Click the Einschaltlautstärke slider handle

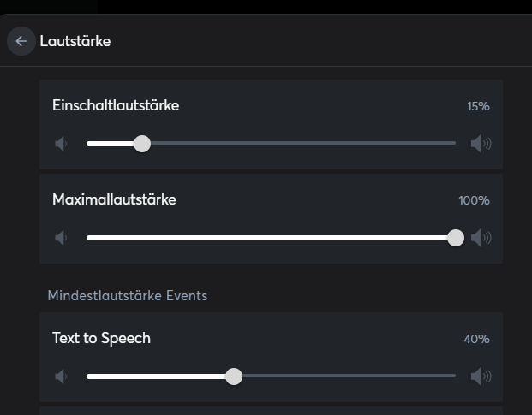[142, 144]
